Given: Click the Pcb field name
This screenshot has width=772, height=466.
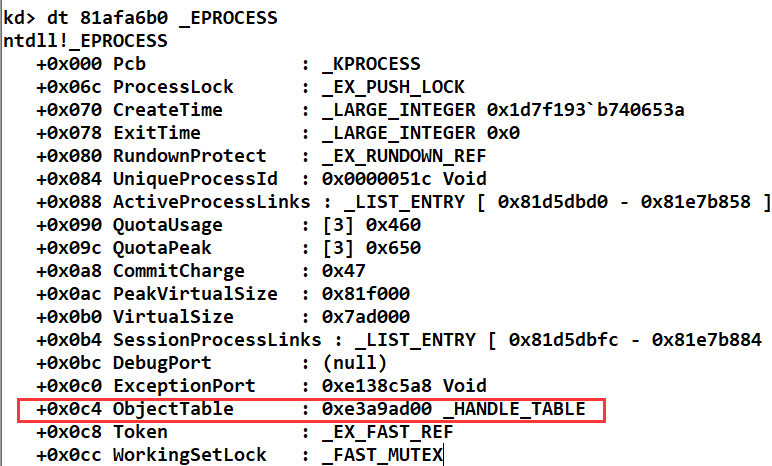Looking at the screenshot, I should [129, 64].
